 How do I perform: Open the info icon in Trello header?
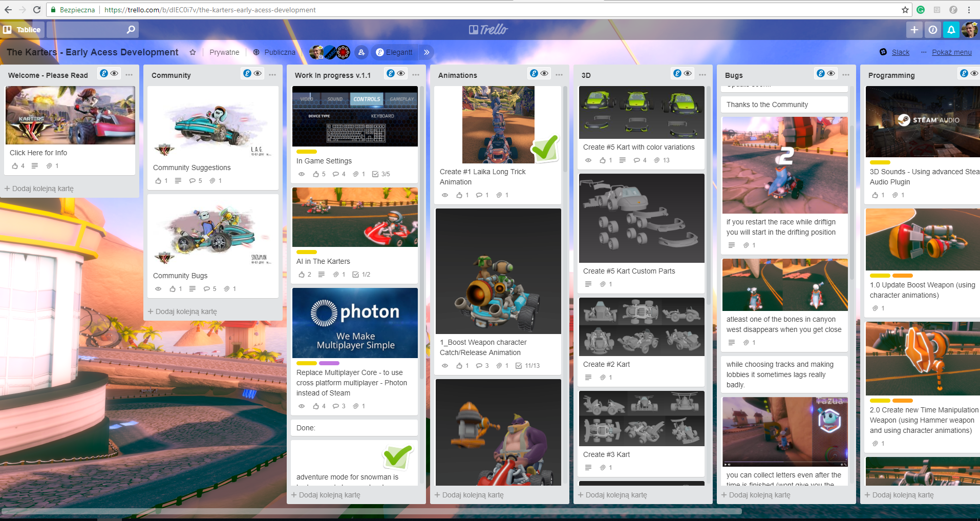pyautogui.click(x=932, y=30)
